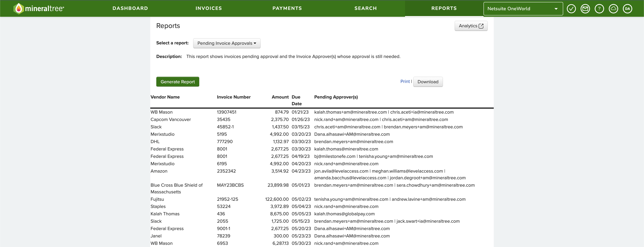Image resolution: width=644 pixels, height=247 pixels.
Task: Click the Janel vendor name
Action: coord(156,236)
